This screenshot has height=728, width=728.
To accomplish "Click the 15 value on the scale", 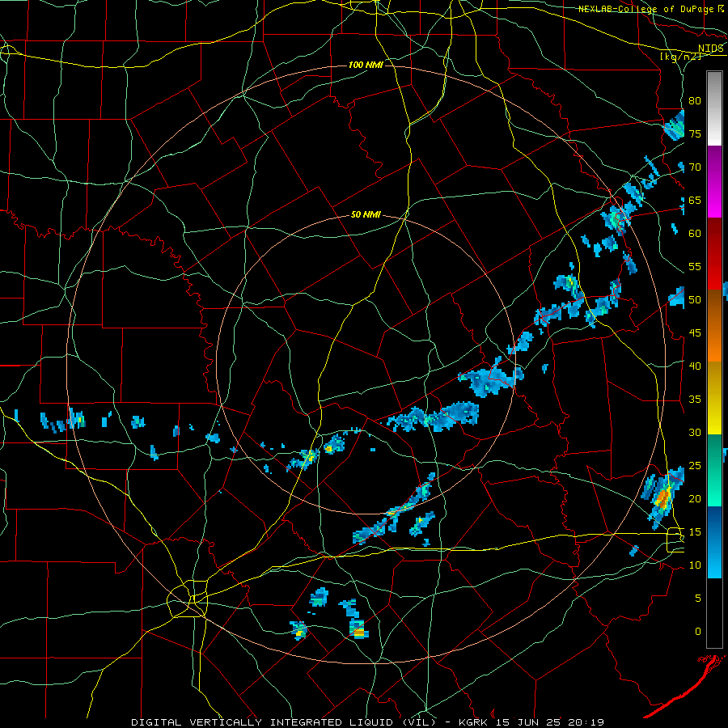I will (695, 532).
